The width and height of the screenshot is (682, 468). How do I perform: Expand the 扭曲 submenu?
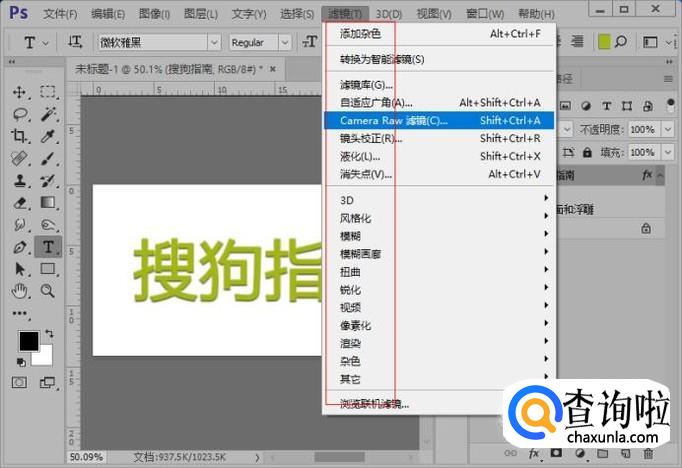pyautogui.click(x=439, y=272)
